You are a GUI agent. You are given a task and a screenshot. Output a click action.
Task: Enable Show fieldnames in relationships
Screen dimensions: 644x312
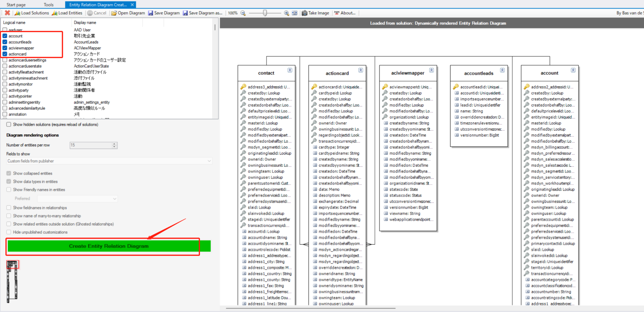click(8, 208)
